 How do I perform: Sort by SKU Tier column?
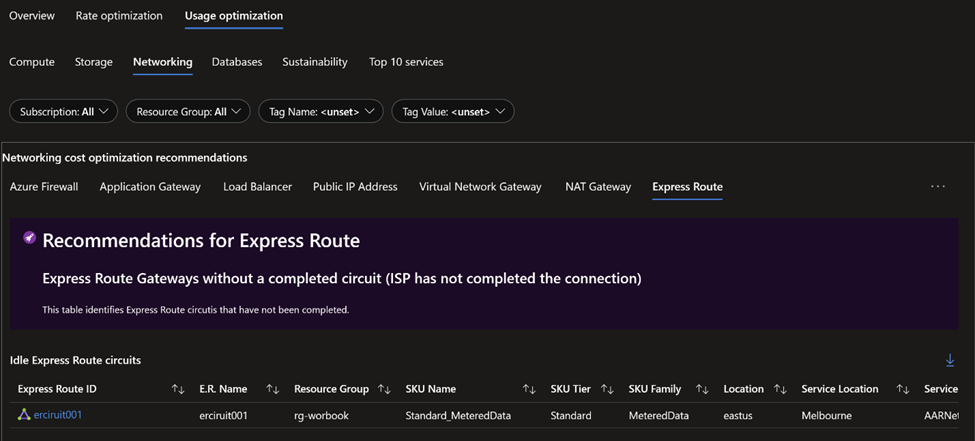(x=607, y=389)
